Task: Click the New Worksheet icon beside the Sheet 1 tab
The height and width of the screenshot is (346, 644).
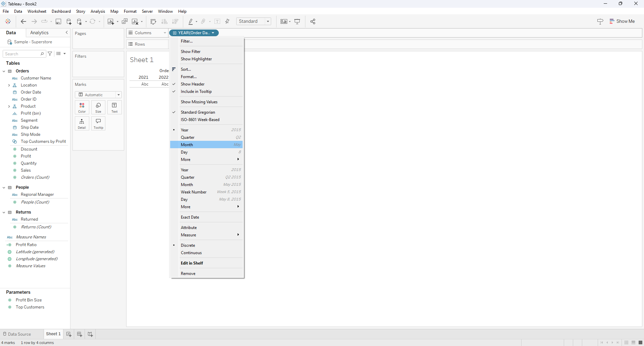Action: coord(69,334)
